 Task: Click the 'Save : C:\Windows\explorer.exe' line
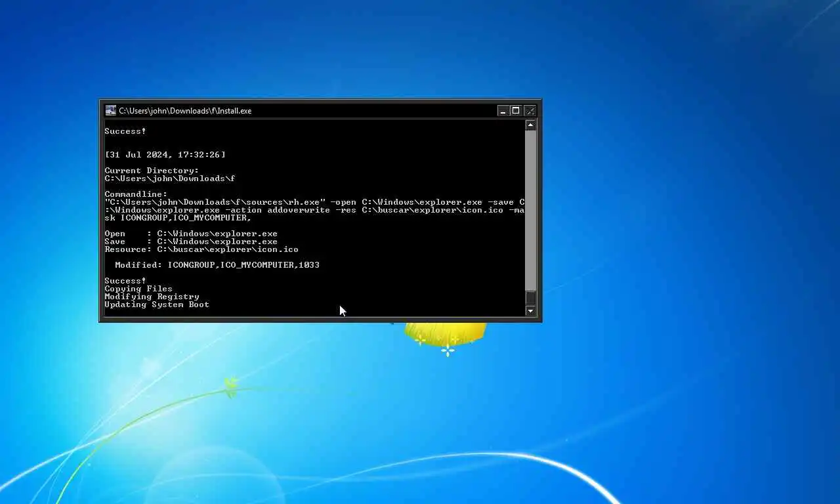pos(191,241)
